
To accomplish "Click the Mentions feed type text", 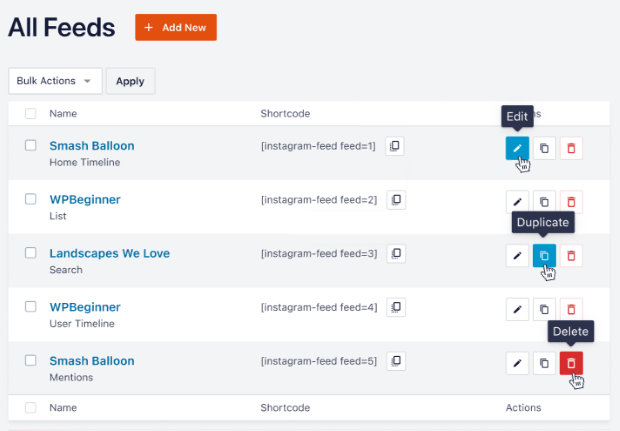I will [71, 377].
